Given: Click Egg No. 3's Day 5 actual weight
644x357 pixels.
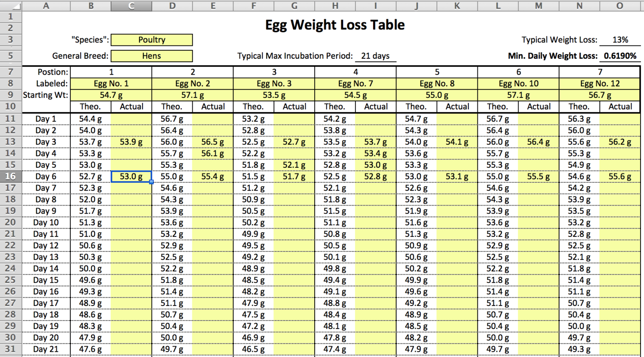Looking at the screenshot, I should tap(294, 165).
